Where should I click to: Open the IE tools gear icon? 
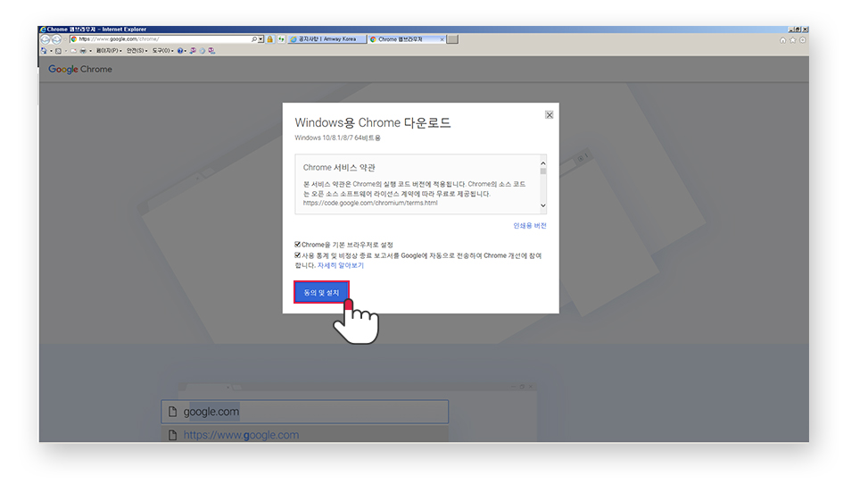803,40
